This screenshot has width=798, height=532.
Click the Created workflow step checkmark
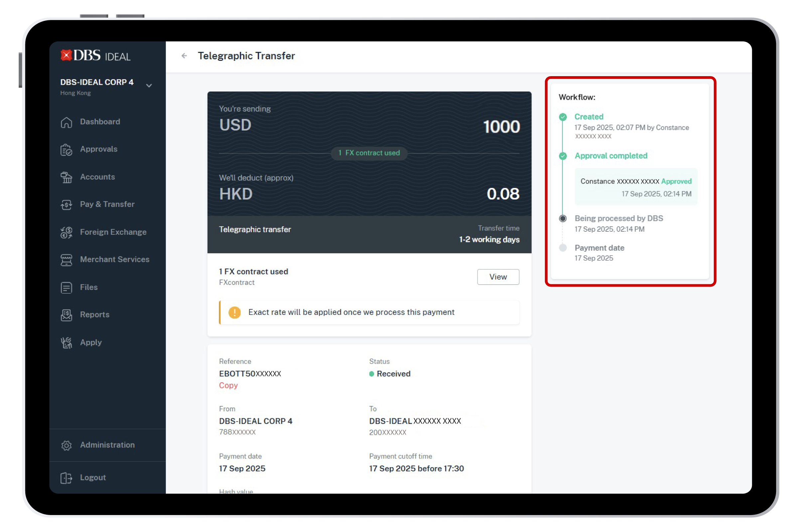(563, 117)
